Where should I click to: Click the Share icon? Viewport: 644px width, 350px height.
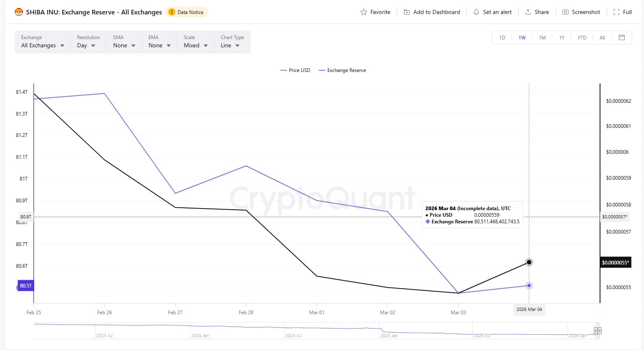click(x=528, y=12)
